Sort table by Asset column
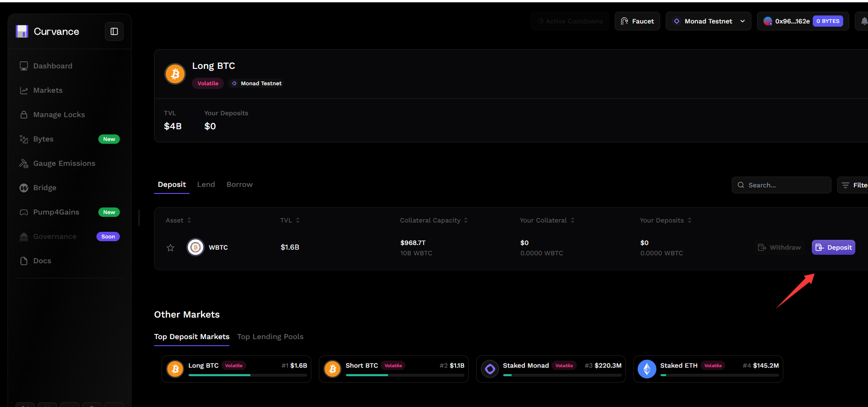The height and width of the screenshot is (407, 868). click(178, 221)
